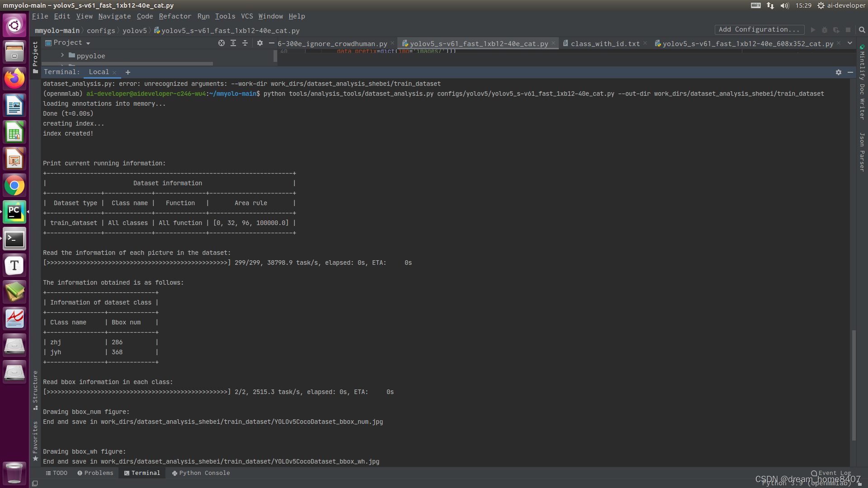Click yolov5 folder in breadcrumb

coord(134,31)
